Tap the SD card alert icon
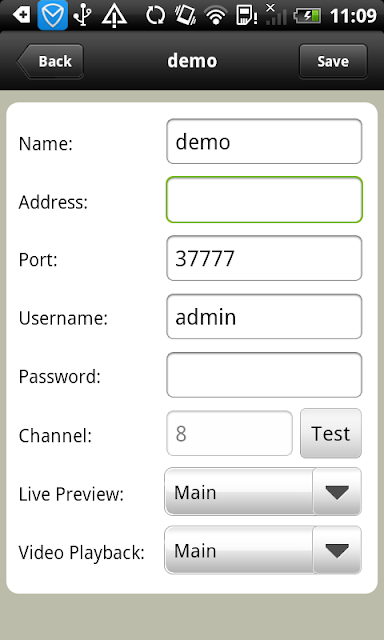 click(x=246, y=16)
